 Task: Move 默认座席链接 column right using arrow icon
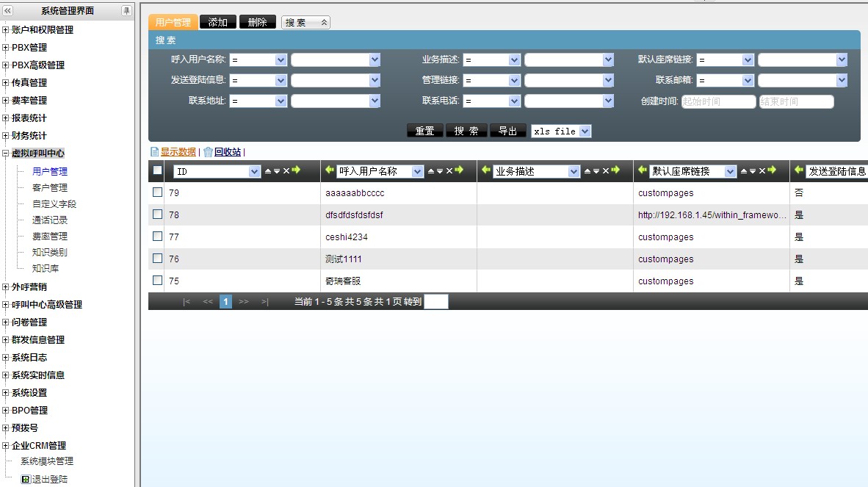[x=772, y=171]
